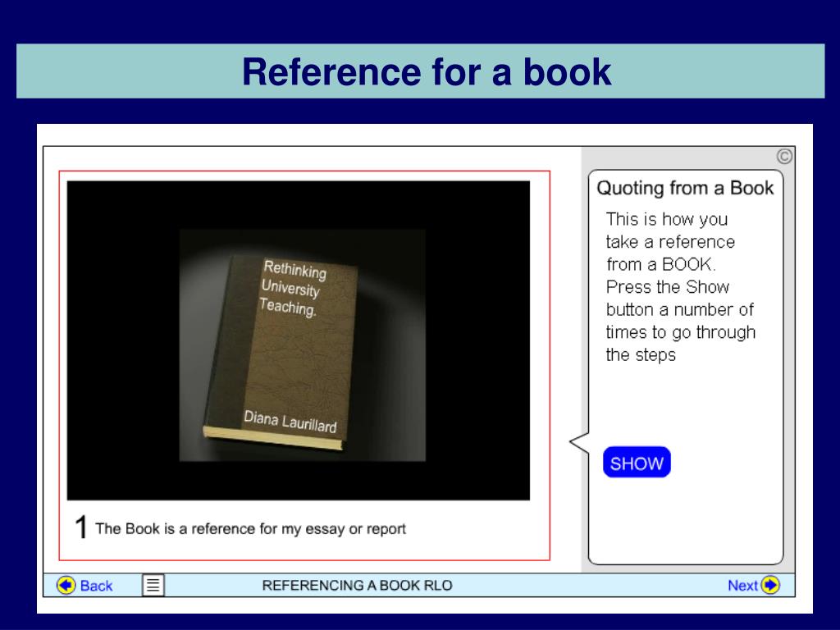This screenshot has height=630, width=840.
Task: Click the 'REFERENCING A BOOK RLO' footer text
Action: pyautogui.click(x=358, y=586)
